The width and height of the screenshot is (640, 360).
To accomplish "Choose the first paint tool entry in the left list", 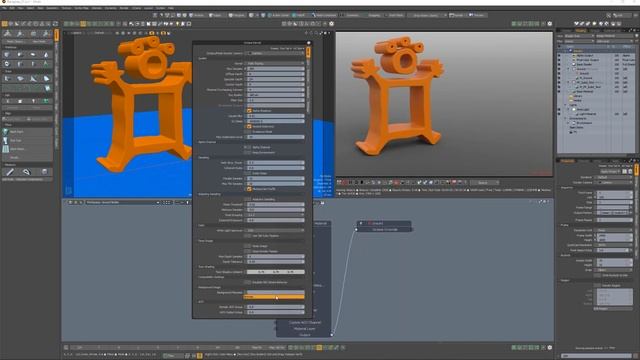I will tap(28, 132).
